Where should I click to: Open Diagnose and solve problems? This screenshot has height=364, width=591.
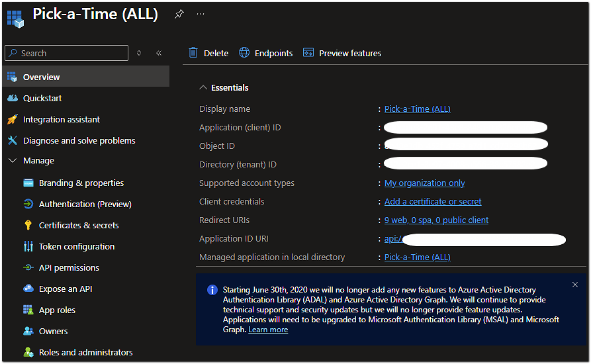pos(79,140)
